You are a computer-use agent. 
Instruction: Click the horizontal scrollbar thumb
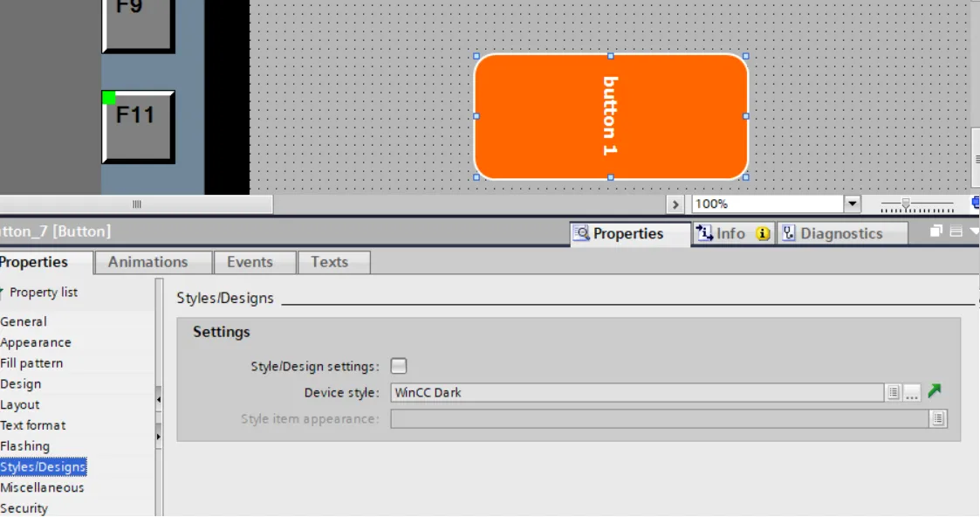(136, 203)
